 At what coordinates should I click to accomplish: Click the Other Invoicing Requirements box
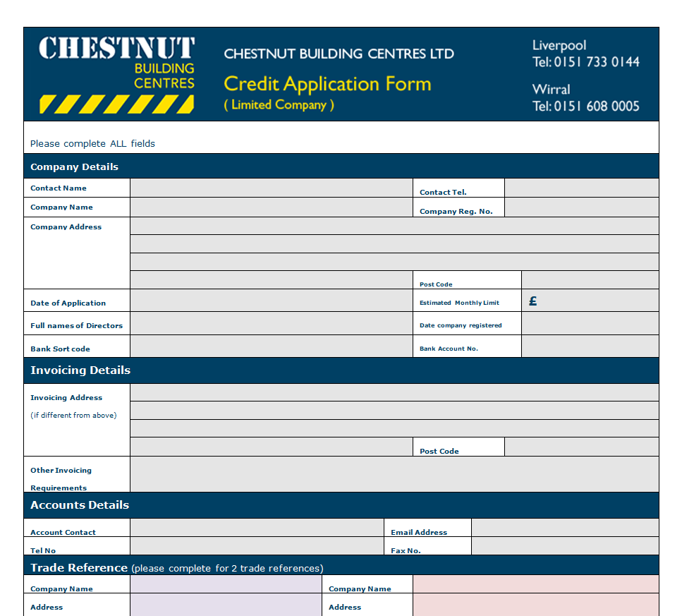394,474
